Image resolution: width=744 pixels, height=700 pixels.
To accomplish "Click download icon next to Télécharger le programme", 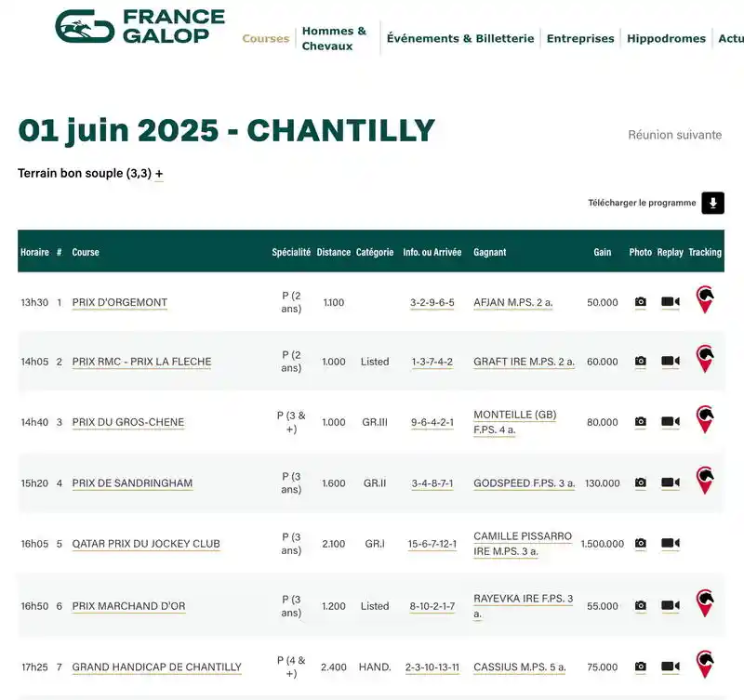I will pyautogui.click(x=712, y=203).
